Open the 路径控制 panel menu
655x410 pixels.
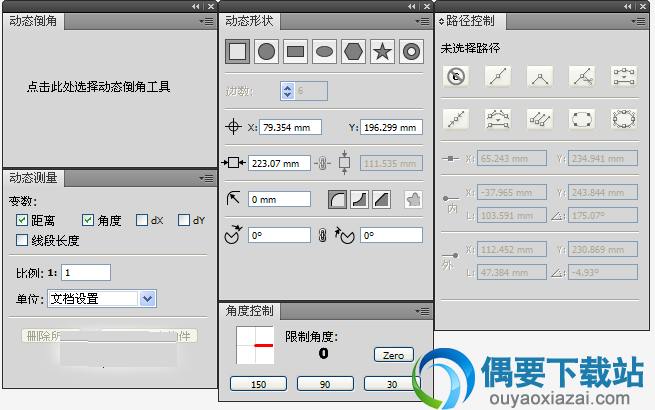638,21
